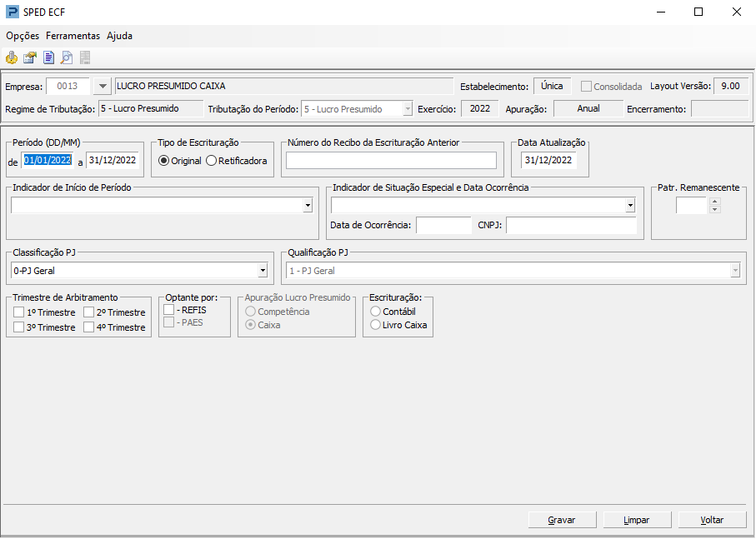Select the Caixa apuração radio button
The width and height of the screenshot is (756, 539).
(250, 325)
